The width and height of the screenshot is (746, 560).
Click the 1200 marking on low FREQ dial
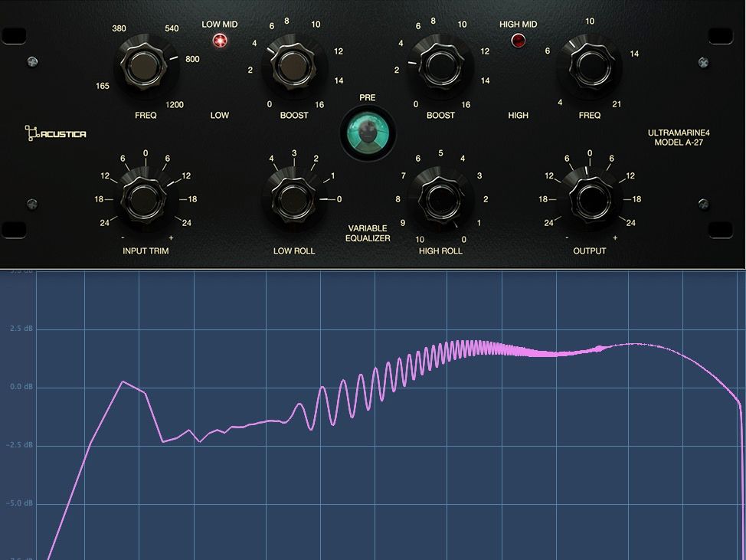[175, 105]
